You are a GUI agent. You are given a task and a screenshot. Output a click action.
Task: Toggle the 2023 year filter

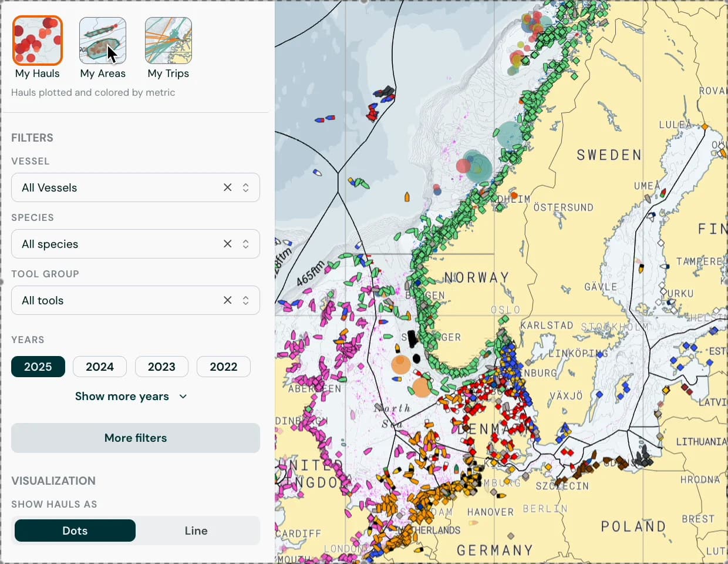point(161,367)
